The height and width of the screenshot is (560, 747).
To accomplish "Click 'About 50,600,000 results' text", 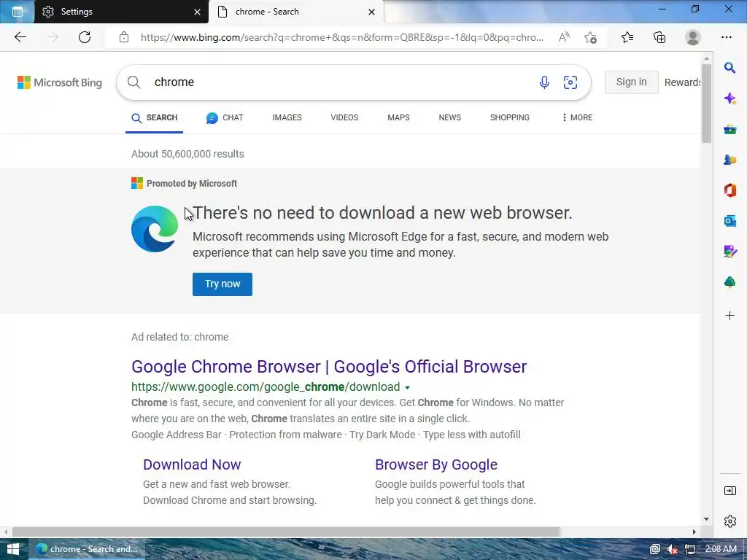I will point(187,154).
